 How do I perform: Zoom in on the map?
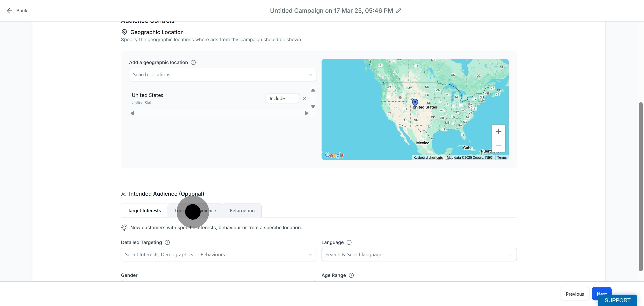click(x=498, y=131)
